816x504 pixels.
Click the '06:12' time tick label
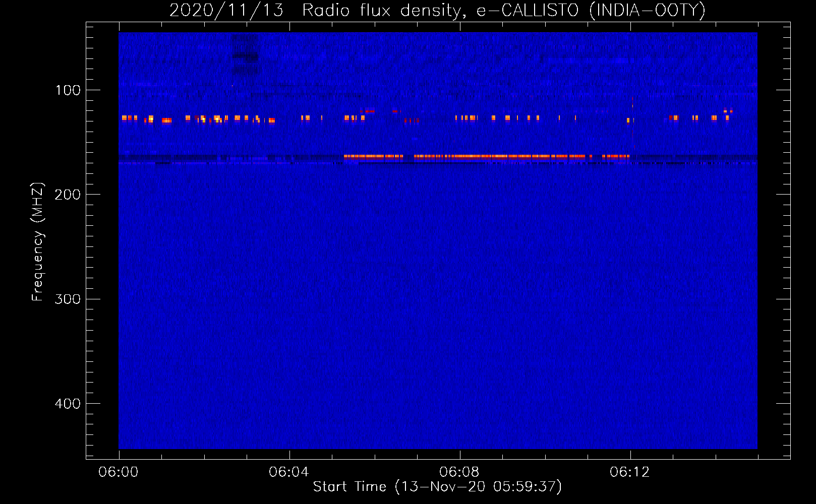(x=630, y=472)
